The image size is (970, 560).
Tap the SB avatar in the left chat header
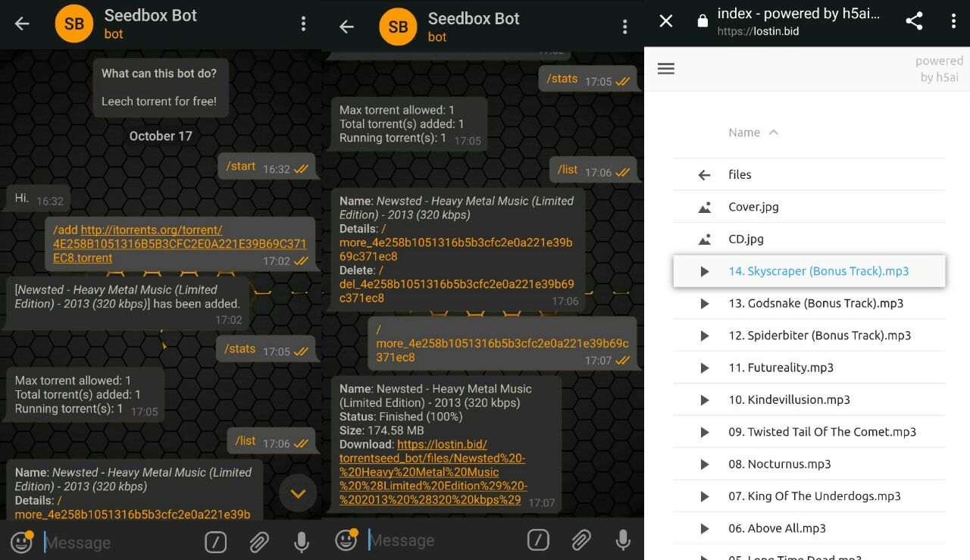tap(74, 23)
